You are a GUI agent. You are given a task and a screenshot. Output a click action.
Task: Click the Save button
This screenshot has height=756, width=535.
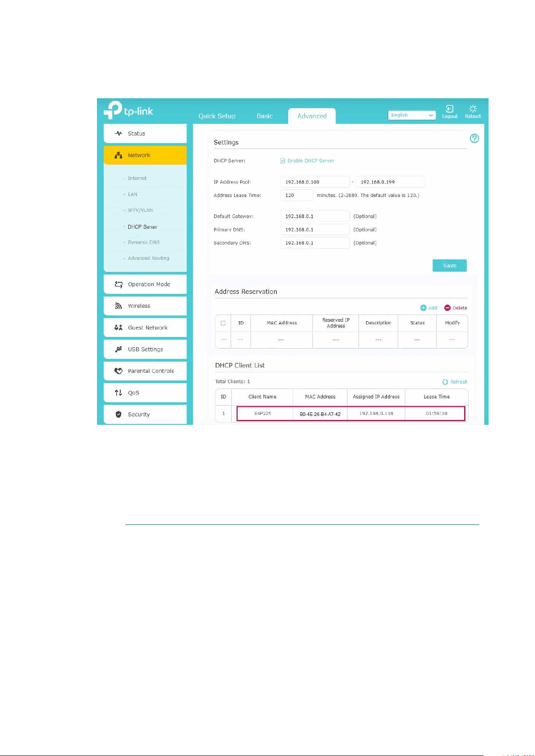[449, 266]
